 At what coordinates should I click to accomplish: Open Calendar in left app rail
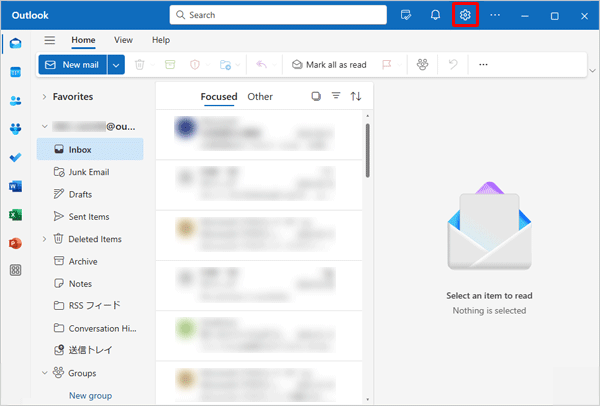(x=15, y=72)
